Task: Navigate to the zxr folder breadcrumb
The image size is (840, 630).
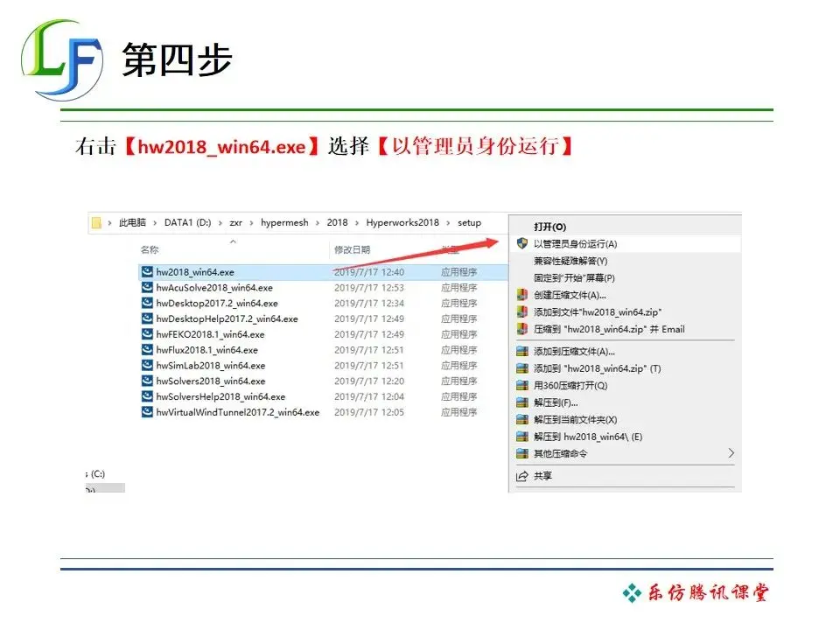Action: pos(235,223)
